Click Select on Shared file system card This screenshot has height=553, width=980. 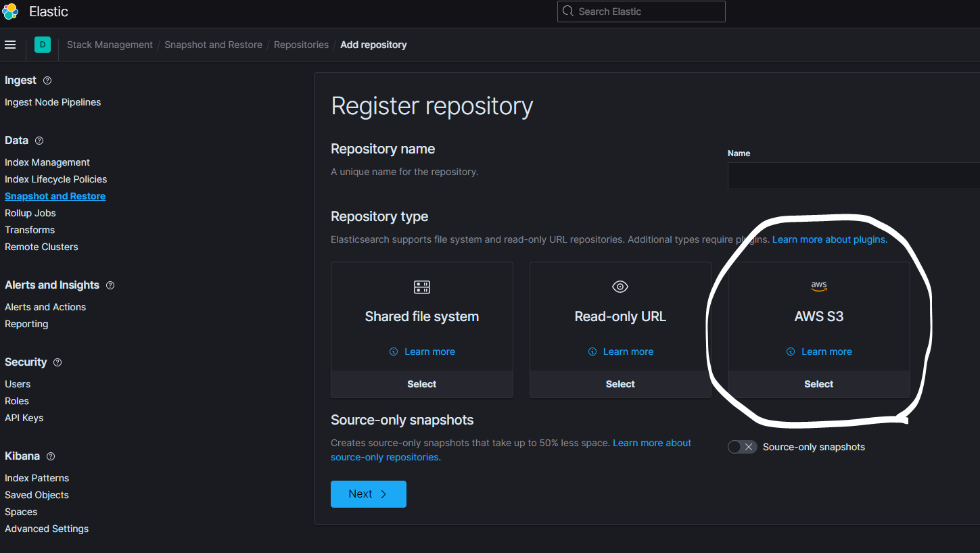click(422, 384)
